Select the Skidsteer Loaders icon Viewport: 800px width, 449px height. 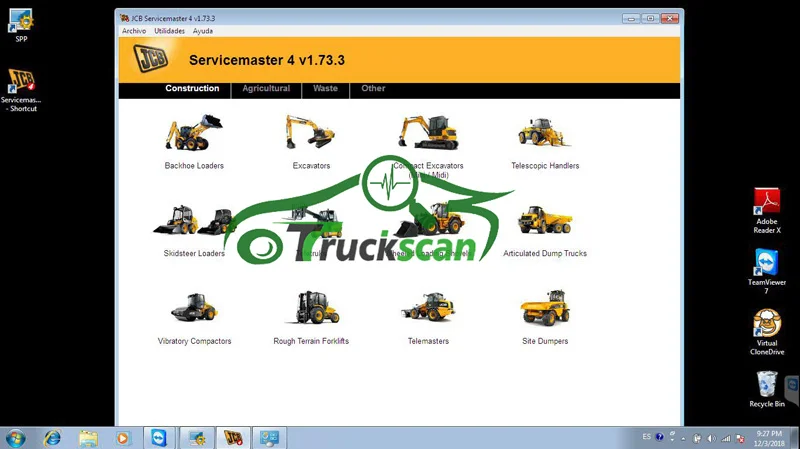tap(193, 220)
